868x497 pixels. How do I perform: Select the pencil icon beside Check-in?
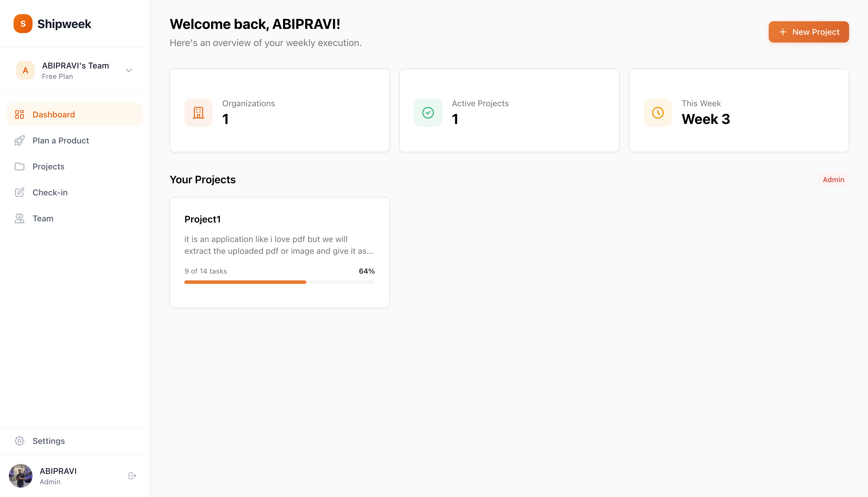[x=19, y=192]
